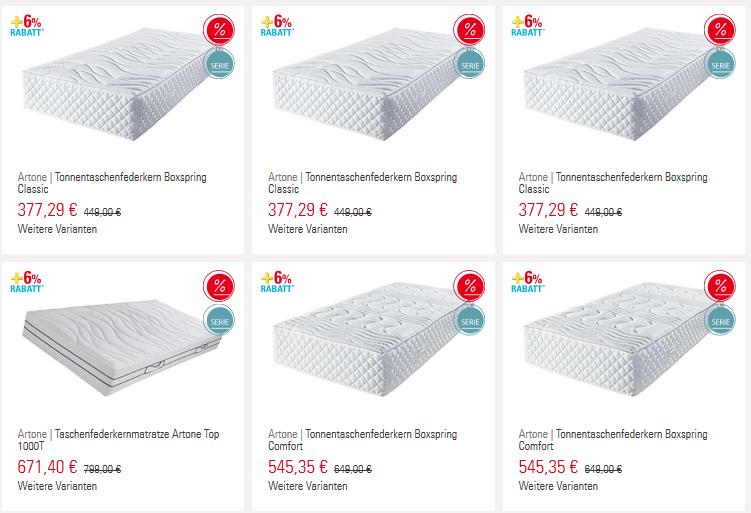751x513 pixels.
Task: Click Weitere Varianten under middle Comfort mattress
Action: tap(308, 486)
